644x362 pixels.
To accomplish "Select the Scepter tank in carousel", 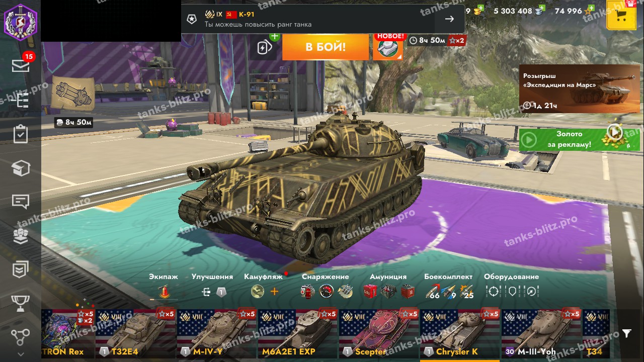I will 379,333.
